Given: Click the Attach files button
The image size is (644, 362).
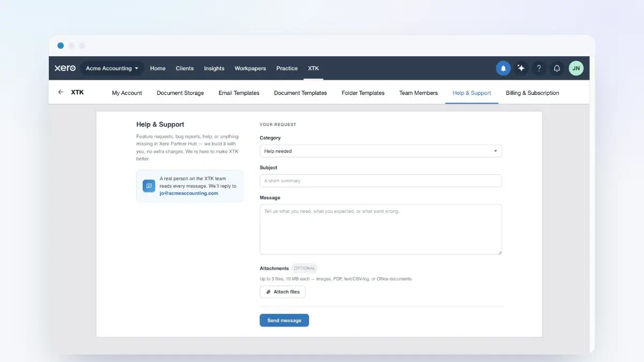Looking at the screenshot, I should 283,292.
